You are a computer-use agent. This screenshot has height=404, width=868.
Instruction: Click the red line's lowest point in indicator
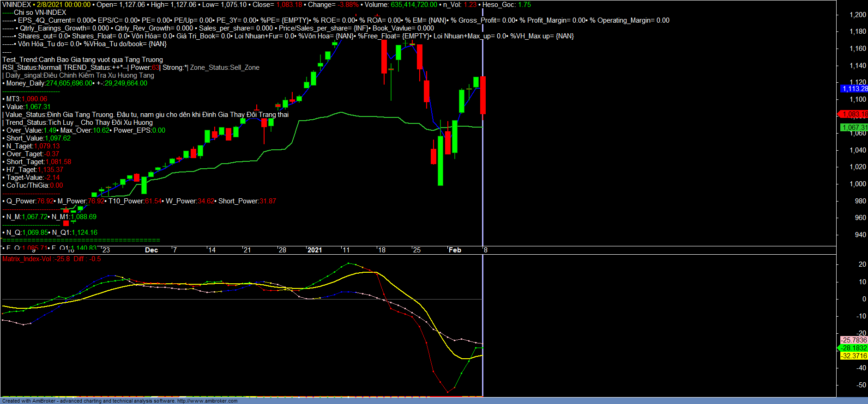click(447, 392)
